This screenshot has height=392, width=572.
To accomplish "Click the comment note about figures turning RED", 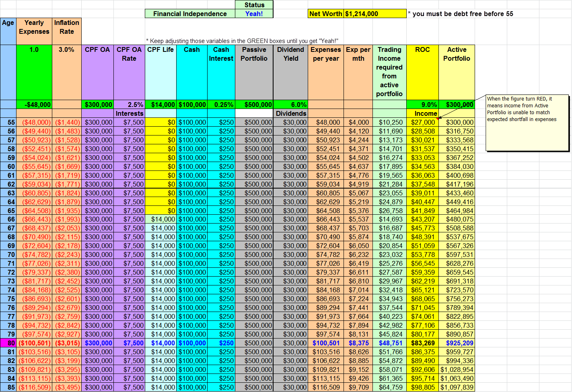I will click(527, 123).
